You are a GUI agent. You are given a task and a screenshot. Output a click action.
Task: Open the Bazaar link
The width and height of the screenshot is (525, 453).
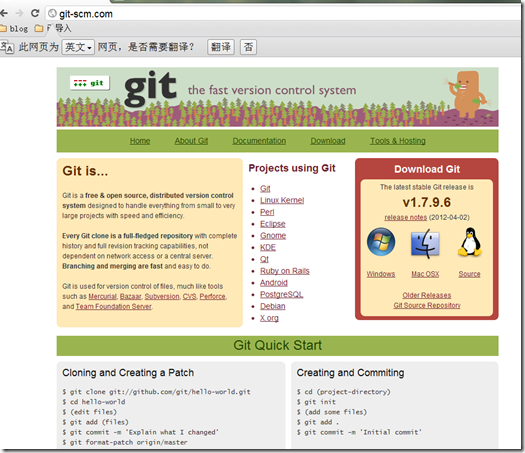tap(131, 297)
